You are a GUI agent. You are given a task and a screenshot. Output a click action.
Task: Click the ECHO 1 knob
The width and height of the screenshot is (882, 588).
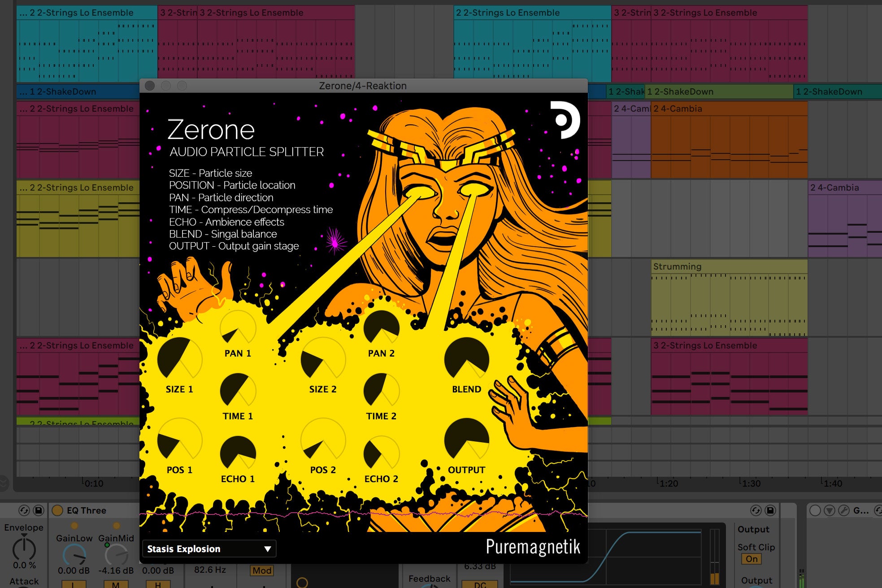pos(238,454)
